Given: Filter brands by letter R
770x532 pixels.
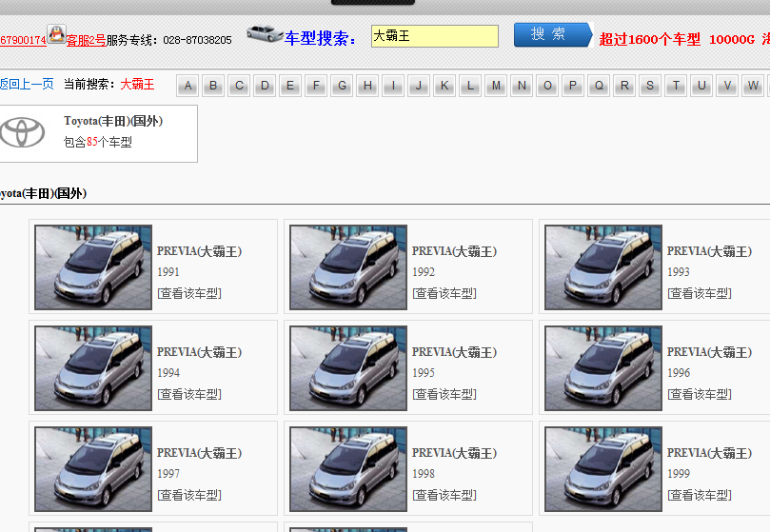Looking at the screenshot, I should pos(624,86).
